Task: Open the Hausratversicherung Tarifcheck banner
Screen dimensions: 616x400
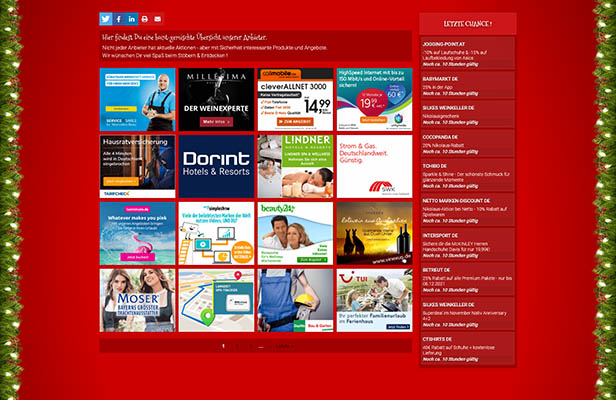Action: click(137, 165)
